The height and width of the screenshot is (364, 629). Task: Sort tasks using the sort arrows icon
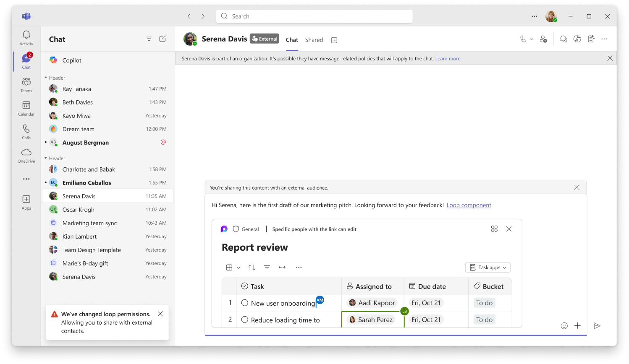(252, 267)
